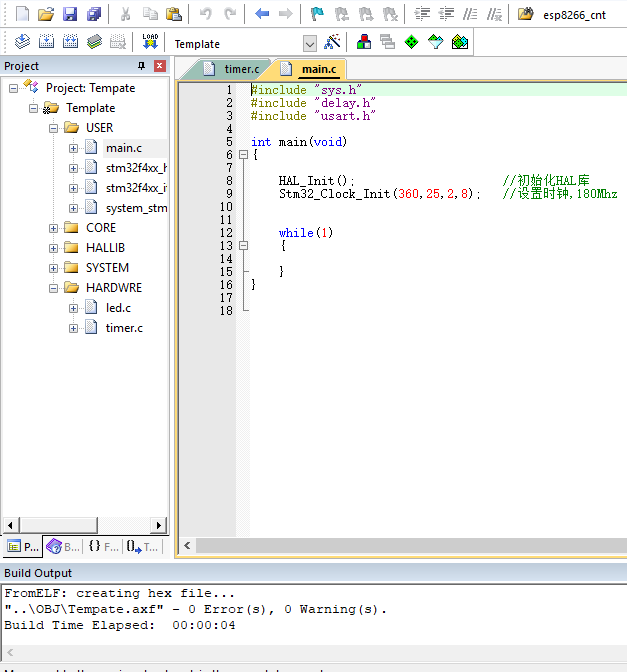Unindent the selected lines
627x672 pixels.
(446, 14)
